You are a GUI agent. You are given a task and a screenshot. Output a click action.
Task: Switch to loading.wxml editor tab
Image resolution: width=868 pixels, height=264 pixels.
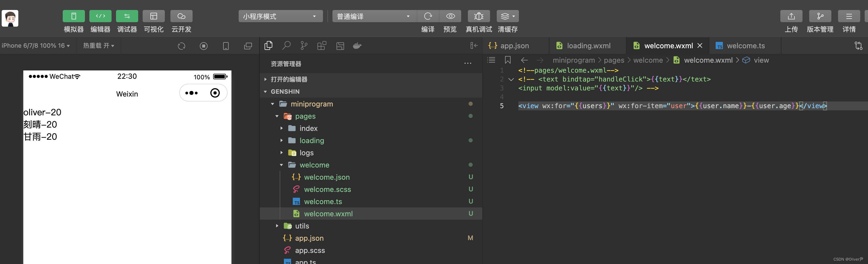tap(588, 45)
